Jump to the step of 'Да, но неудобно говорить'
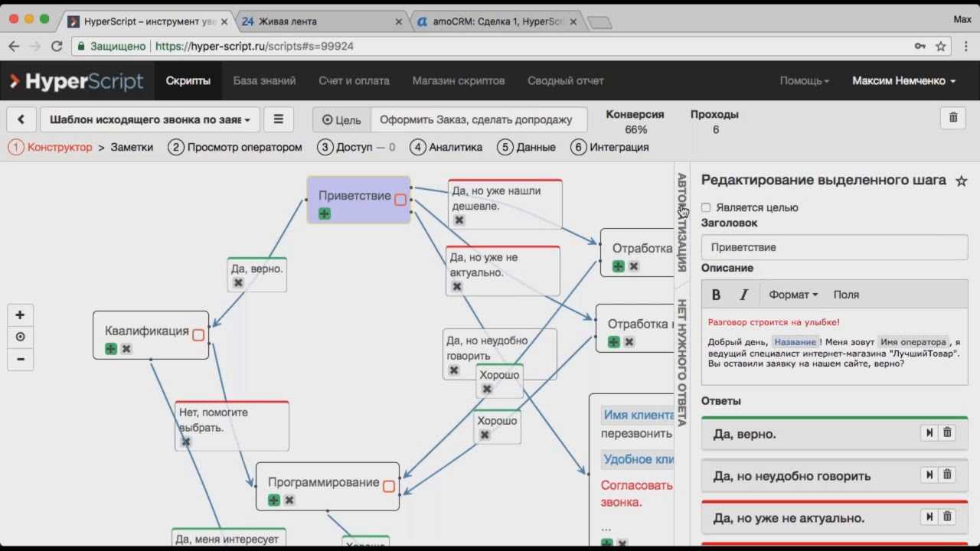 pyautogui.click(x=929, y=474)
